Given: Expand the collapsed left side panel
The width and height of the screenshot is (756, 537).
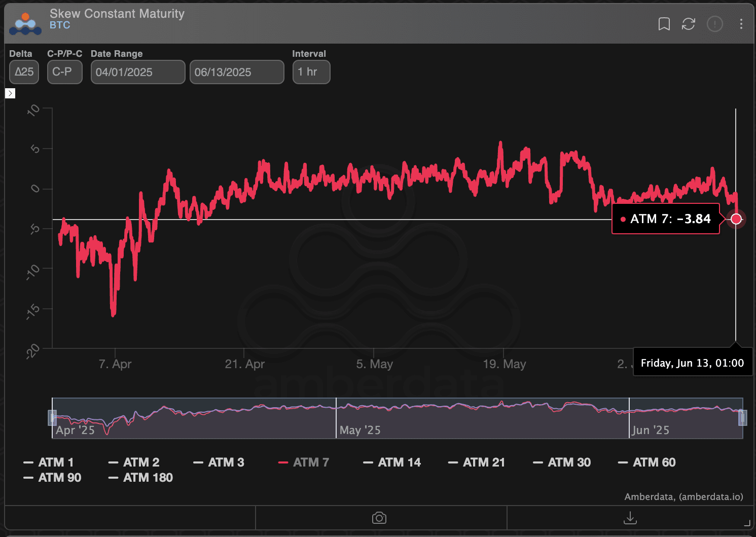Looking at the screenshot, I should pos(10,93).
